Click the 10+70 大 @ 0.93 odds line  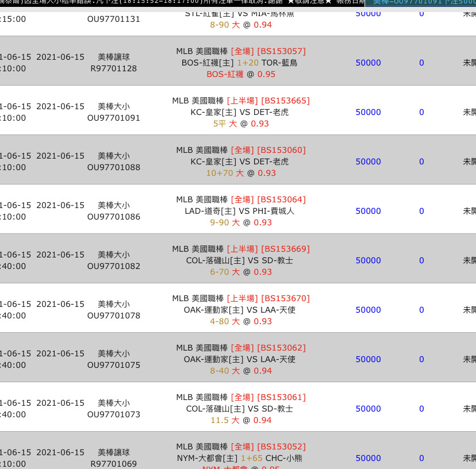click(241, 174)
